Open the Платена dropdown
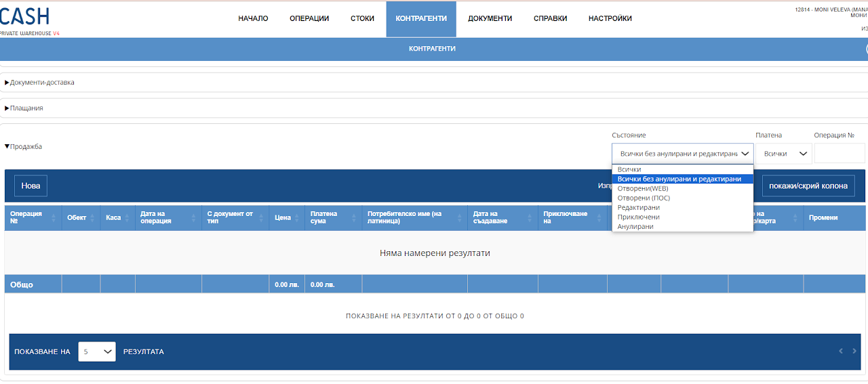Viewport: 868px width, 384px height. 784,154
